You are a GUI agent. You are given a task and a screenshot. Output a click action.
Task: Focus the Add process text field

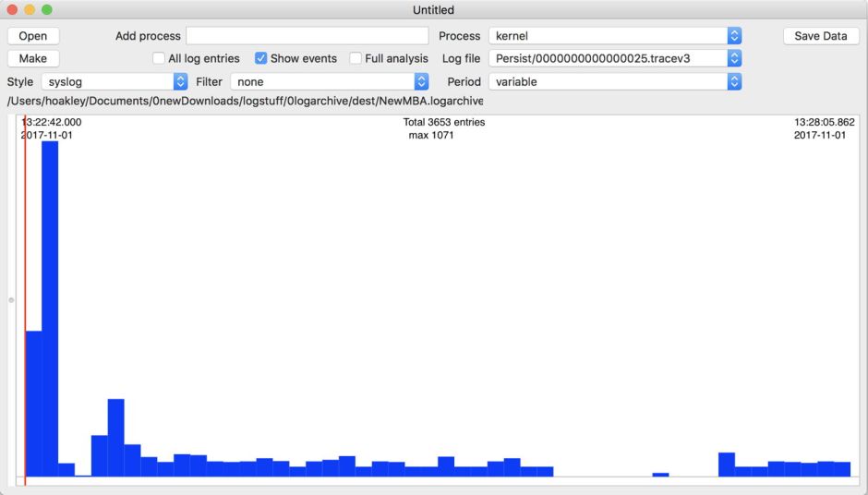click(307, 36)
